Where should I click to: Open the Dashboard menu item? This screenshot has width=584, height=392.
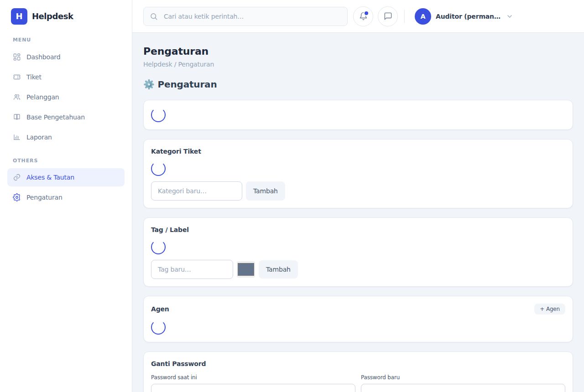point(66,57)
